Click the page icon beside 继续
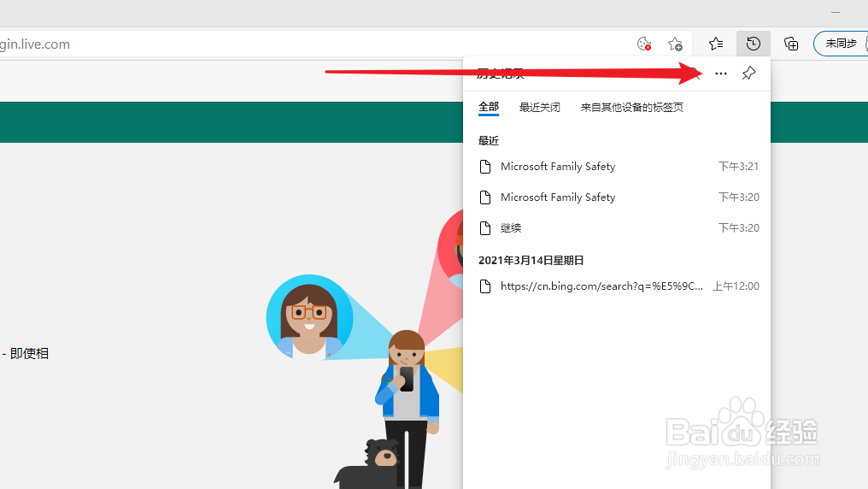868x489 pixels. 485,228
